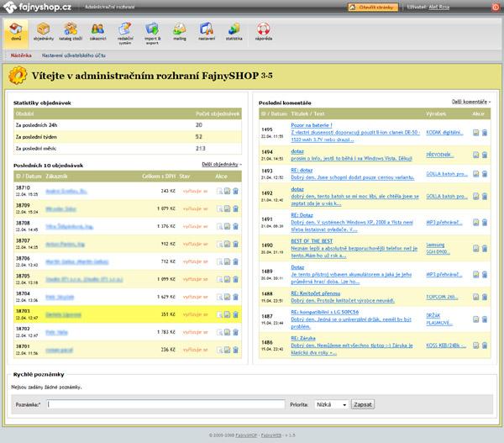Click the orange "Otevřít stránky" button
The width and height of the screenshot is (504, 443).
coord(373,7)
